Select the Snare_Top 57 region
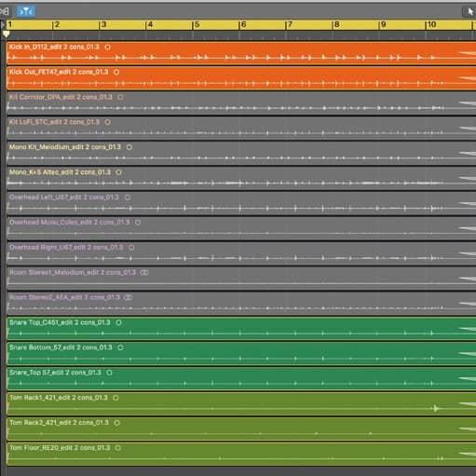The height and width of the screenshot is (476, 476). (x=241, y=378)
